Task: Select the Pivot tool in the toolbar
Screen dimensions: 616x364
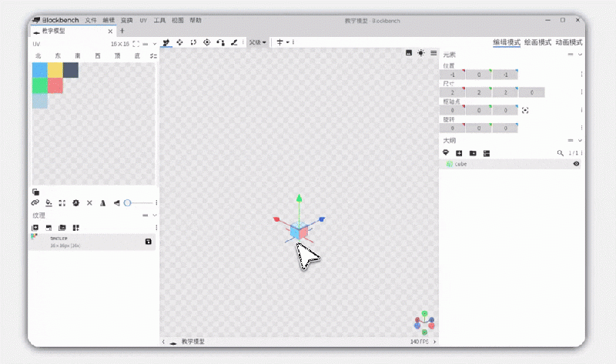Action: 206,42
